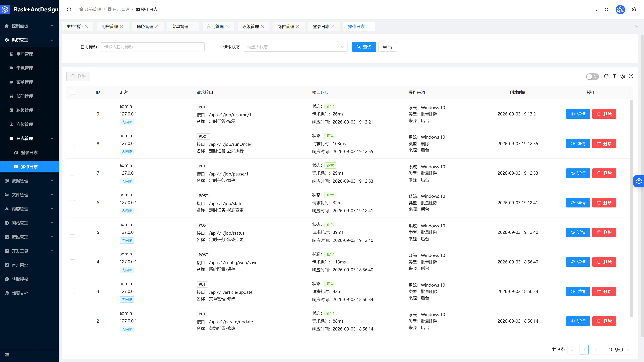Focus the 日志标题 input field
Viewport: 644px width, 362px height.
(153, 47)
